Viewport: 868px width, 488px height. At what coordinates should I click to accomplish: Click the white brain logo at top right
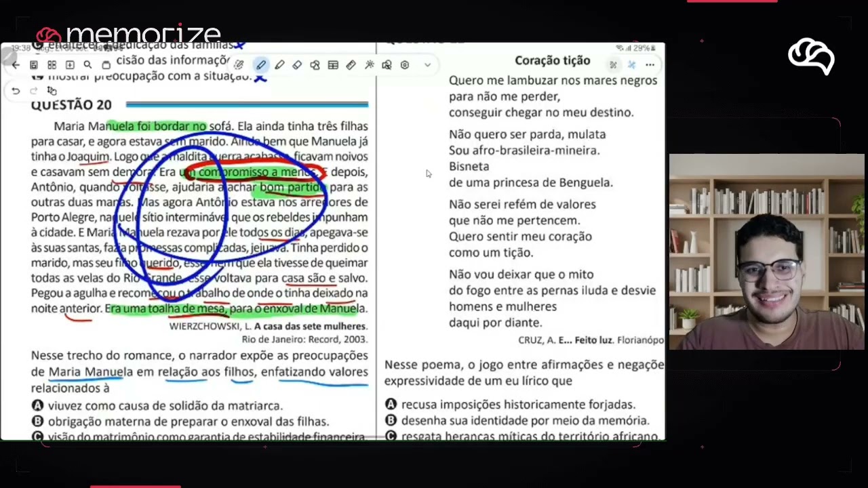[811, 57]
